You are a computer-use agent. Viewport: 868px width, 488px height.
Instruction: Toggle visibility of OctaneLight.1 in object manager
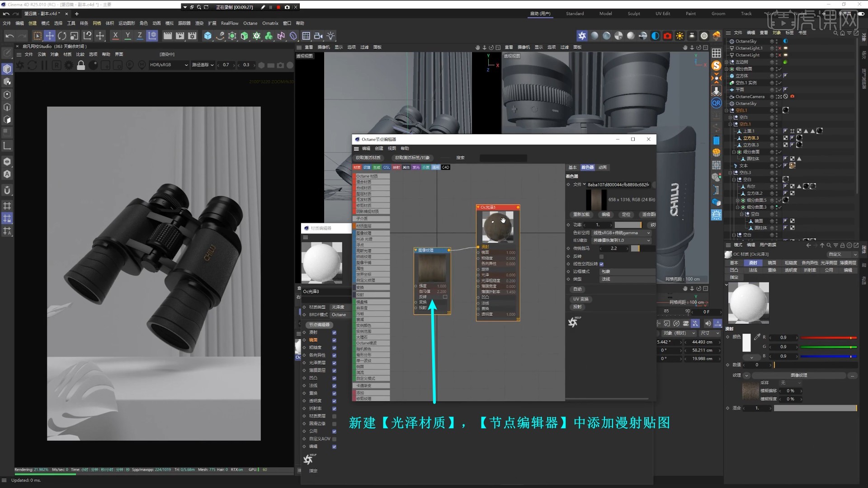click(776, 47)
